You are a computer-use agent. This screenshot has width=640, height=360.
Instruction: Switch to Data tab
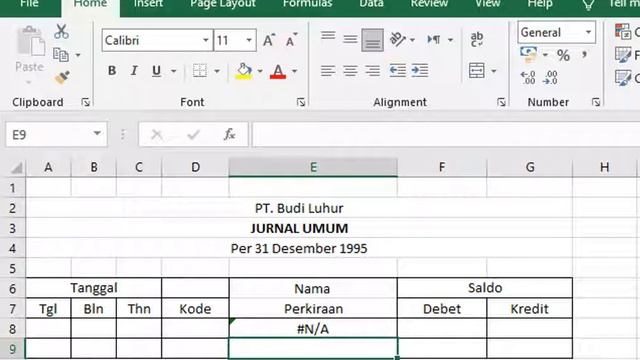coord(371,4)
